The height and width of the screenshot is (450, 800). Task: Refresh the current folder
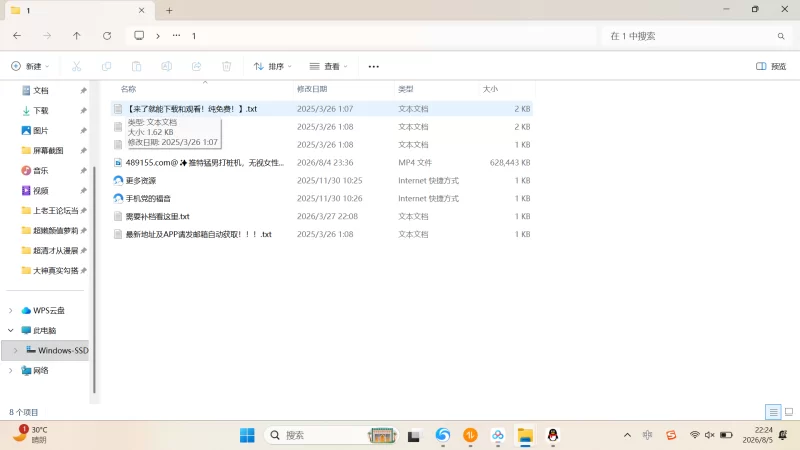pyautogui.click(x=107, y=36)
